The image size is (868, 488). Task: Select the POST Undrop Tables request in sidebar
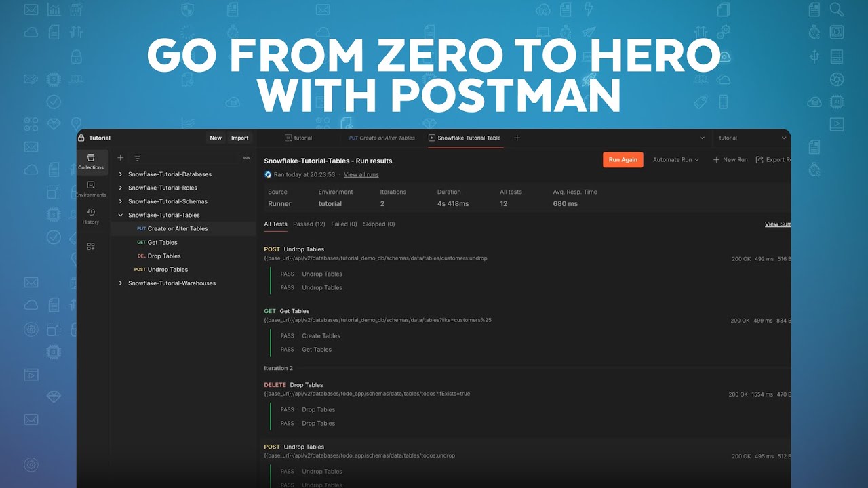[183, 269]
